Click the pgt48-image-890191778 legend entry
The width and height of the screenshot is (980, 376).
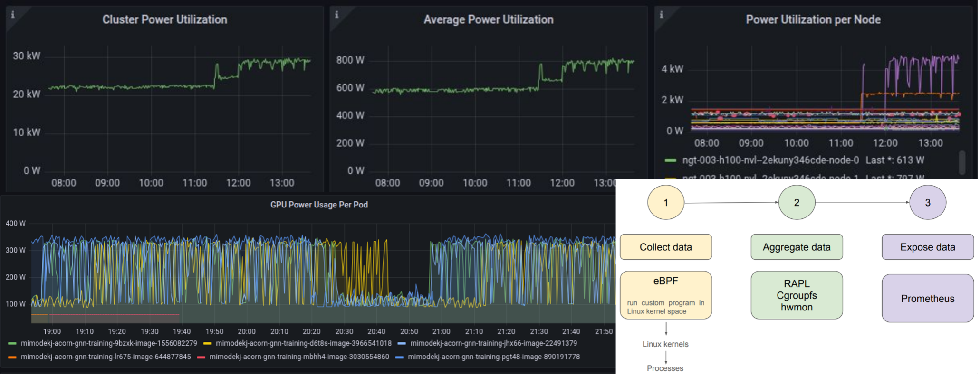click(493, 357)
